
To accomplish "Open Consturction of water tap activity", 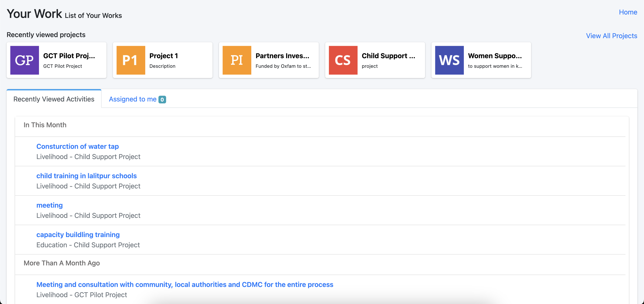I will tap(78, 146).
